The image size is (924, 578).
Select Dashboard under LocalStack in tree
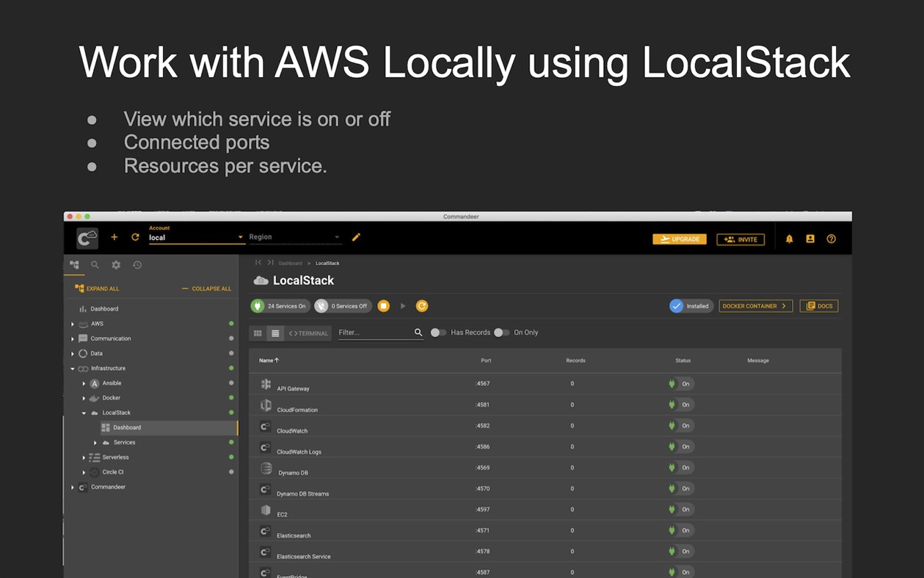[168, 427]
